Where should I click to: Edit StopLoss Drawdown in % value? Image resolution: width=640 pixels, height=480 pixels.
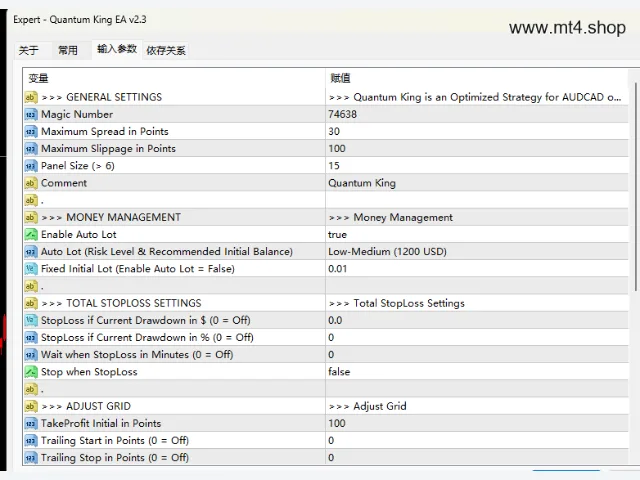coord(477,337)
